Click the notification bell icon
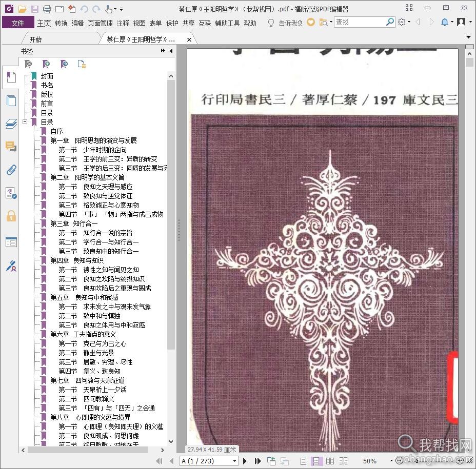Viewport: 476px width, 469px height. point(444,22)
